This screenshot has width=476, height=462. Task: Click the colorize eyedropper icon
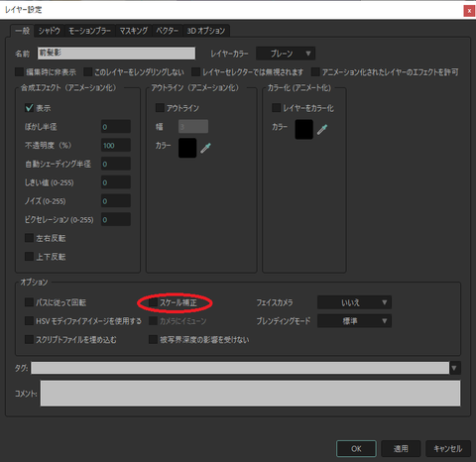[322, 129]
